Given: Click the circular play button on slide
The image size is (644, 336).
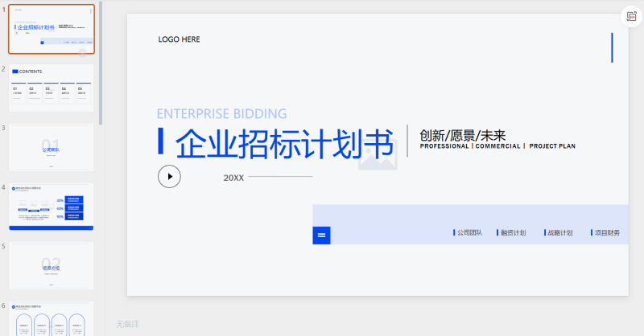Looking at the screenshot, I should [169, 176].
